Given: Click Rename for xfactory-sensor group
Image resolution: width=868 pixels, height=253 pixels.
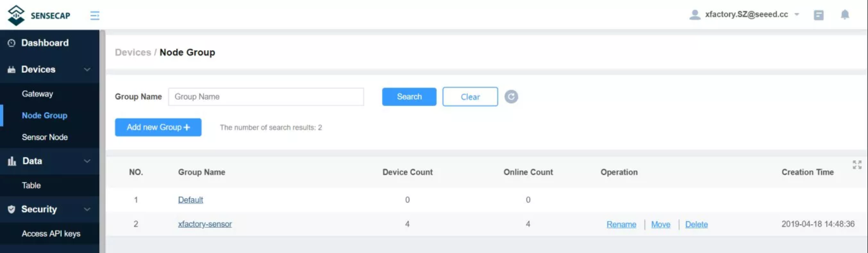Looking at the screenshot, I should 621,224.
